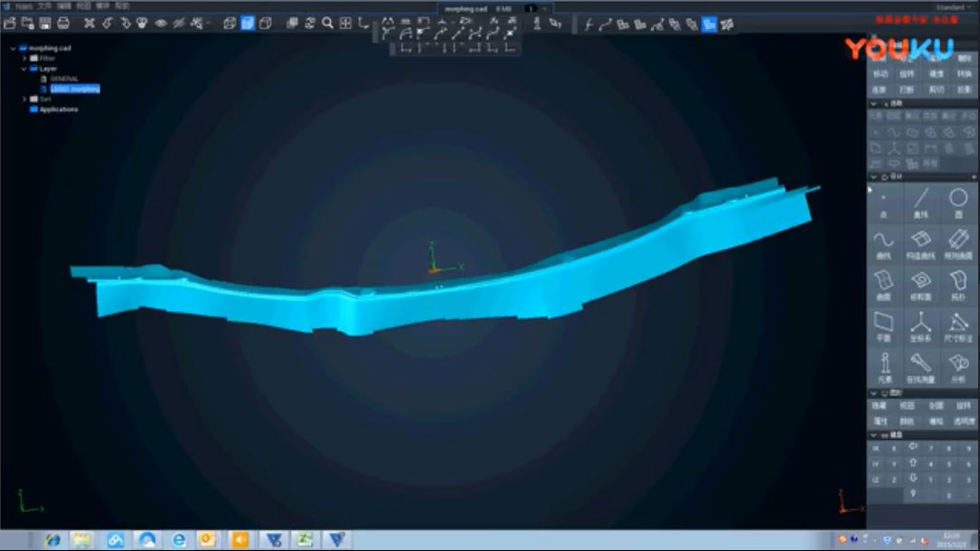Click the axis corner icon in the toolbar
Screen dimensions: 980x551
[363, 24]
